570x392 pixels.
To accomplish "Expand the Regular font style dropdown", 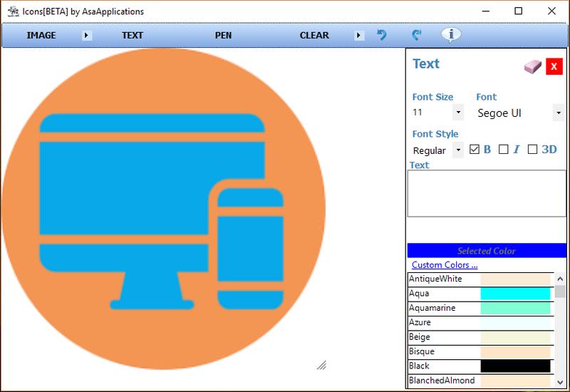I will [x=458, y=150].
